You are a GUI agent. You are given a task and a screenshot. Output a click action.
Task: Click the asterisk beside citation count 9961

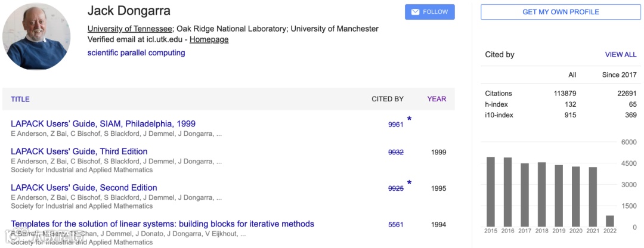click(x=409, y=120)
